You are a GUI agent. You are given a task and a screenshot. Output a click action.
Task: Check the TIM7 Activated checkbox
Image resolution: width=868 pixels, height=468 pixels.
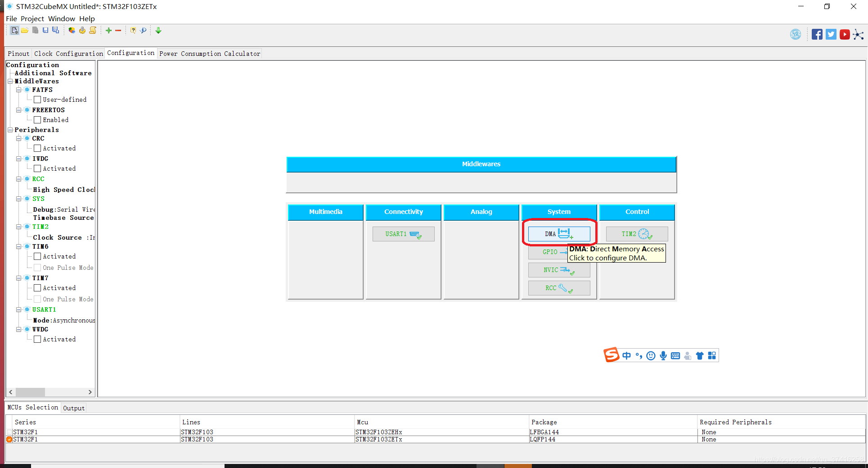[x=37, y=288]
